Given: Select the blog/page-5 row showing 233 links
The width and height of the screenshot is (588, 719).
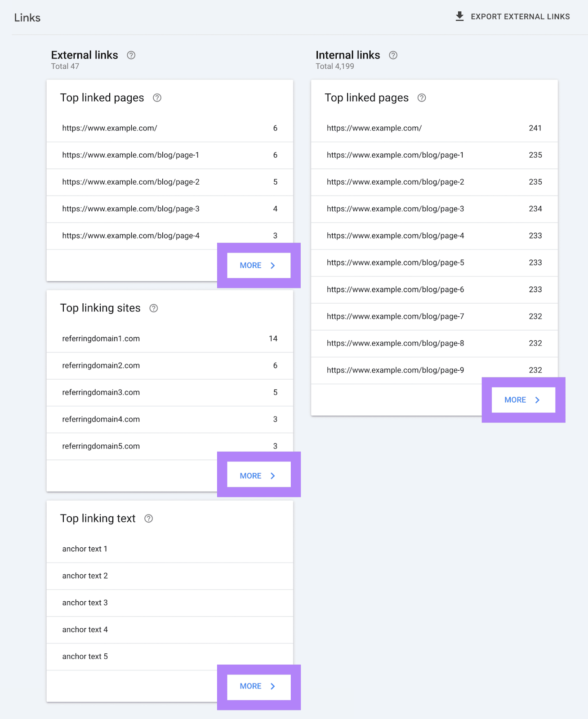Looking at the screenshot, I should [396, 262].
